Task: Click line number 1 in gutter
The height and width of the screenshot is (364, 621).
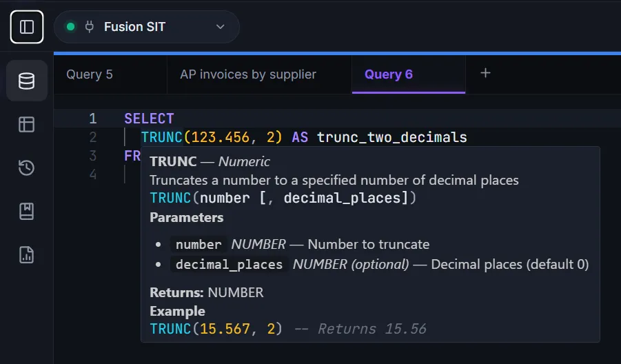Action: pyautogui.click(x=92, y=119)
